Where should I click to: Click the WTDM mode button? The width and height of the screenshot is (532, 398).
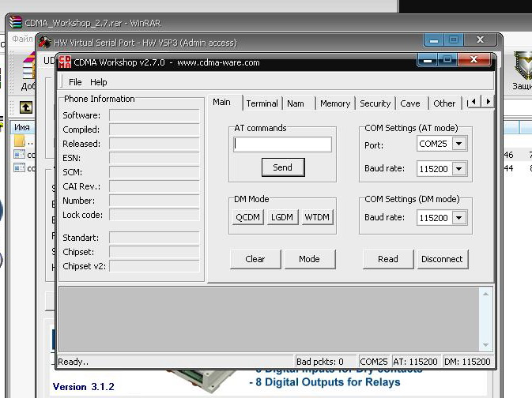point(317,217)
